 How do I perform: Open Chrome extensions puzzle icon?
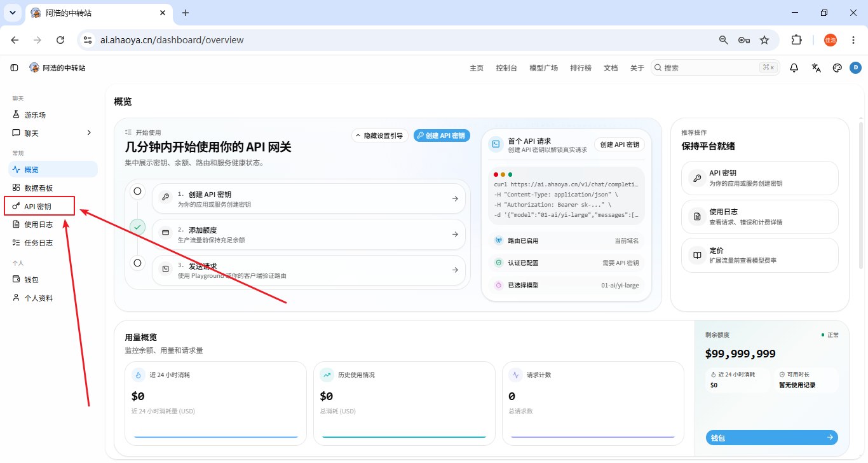(x=796, y=40)
